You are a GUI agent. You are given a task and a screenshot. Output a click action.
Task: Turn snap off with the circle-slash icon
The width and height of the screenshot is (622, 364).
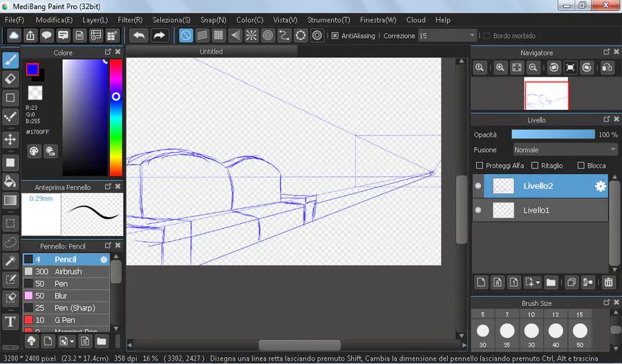(x=186, y=36)
